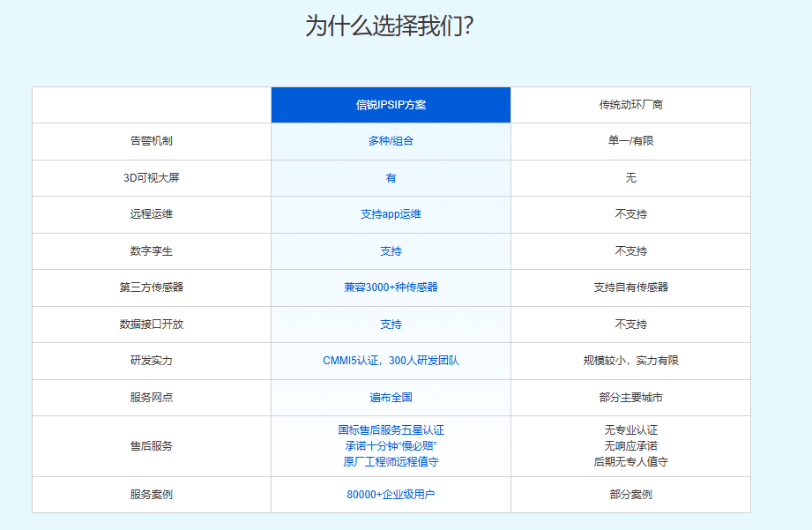The image size is (812, 530).
Task: Click the 数据接口开放 row label
Action: point(152,325)
